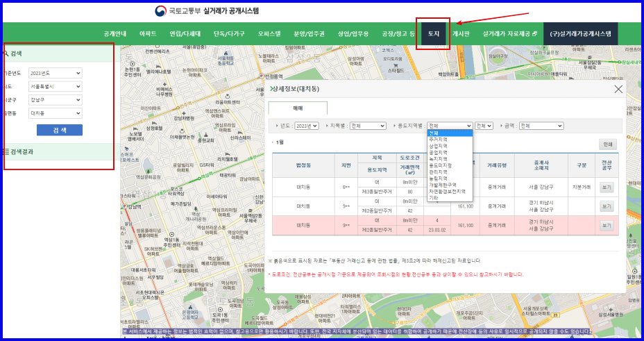Image resolution: width=644 pixels, height=341 pixels.
Task: Click 보기 button in 지분거래 row
Action: coord(607,188)
